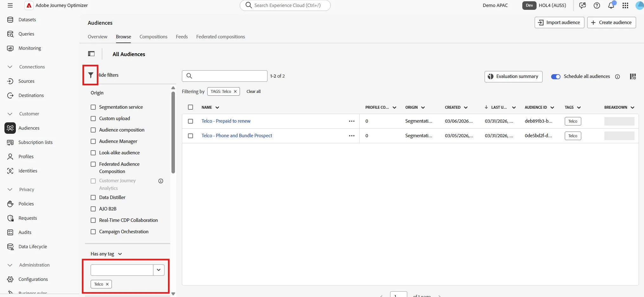The width and height of the screenshot is (644, 297).
Task: Switch to the Feeds tab
Action: (182, 37)
